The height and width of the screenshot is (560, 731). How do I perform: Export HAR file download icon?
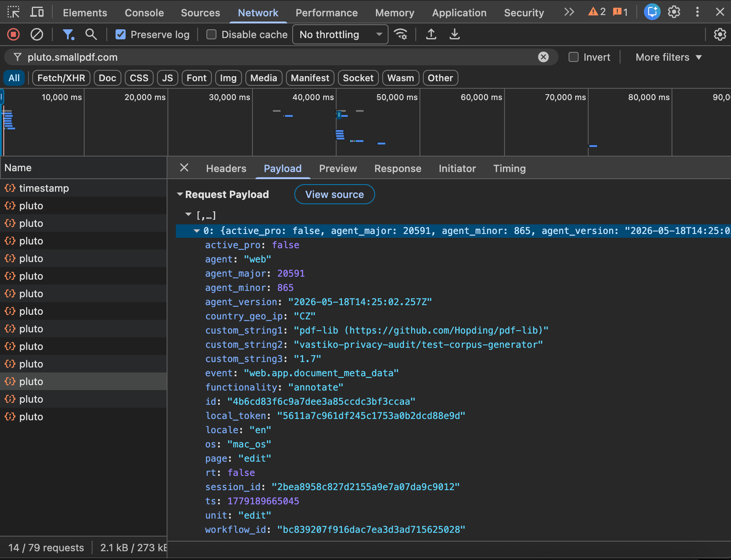pos(455,34)
